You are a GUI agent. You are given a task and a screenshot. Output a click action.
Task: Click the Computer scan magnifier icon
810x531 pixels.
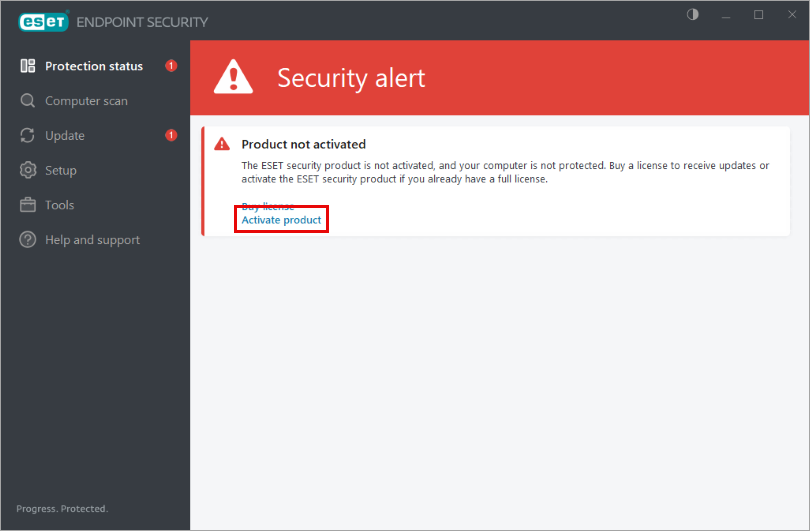point(28,101)
